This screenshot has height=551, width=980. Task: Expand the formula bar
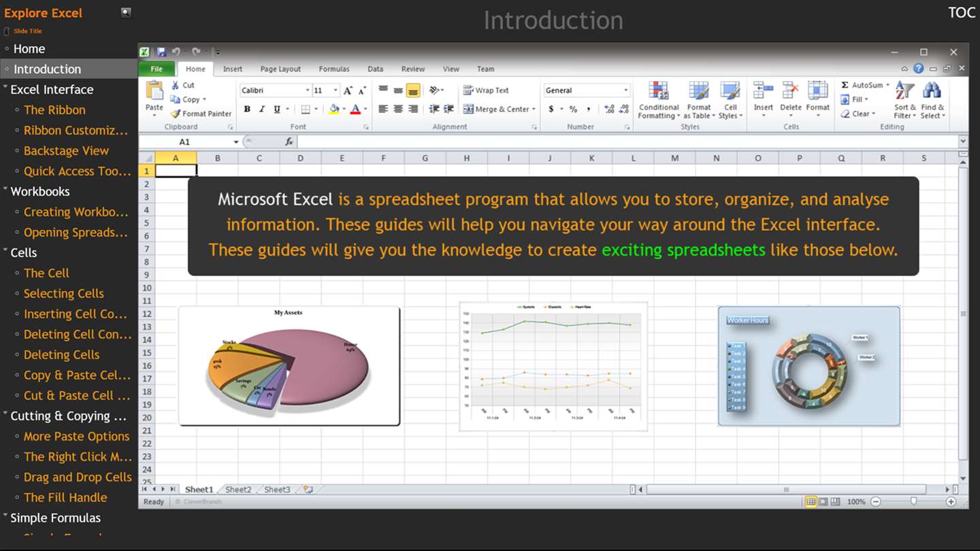(962, 141)
